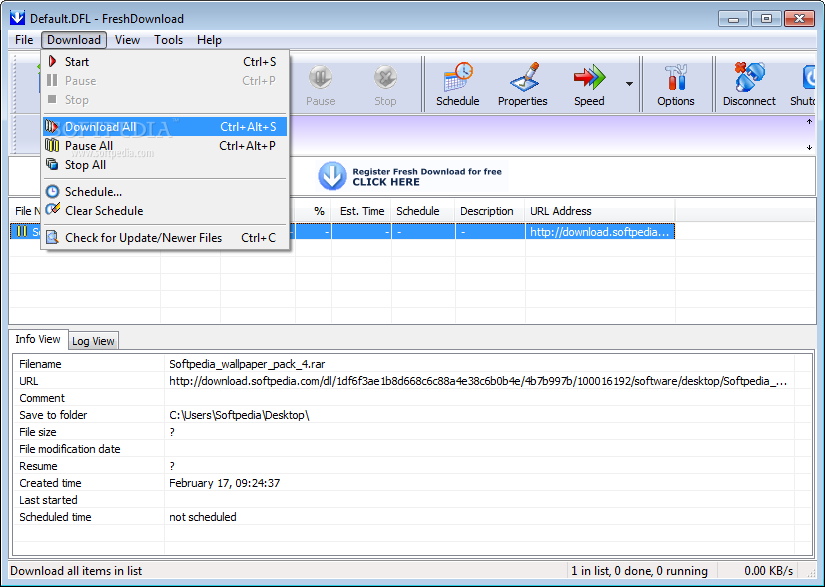Viewport: 825px width, 587px height.
Task: Click '1 in list, 0 done, 0 running' status
Action: click(x=639, y=571)
